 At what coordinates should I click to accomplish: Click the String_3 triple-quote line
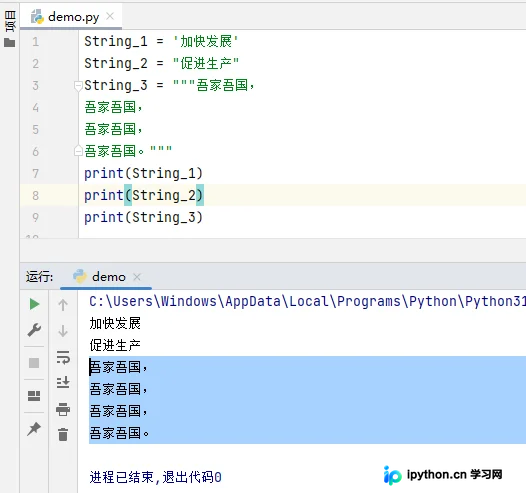click(x=170, y=86)
